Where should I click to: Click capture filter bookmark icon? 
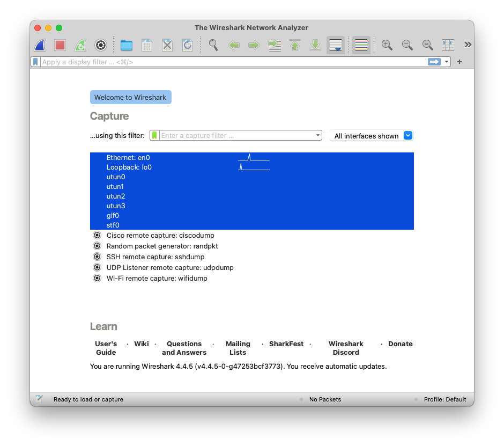[154, 135]
